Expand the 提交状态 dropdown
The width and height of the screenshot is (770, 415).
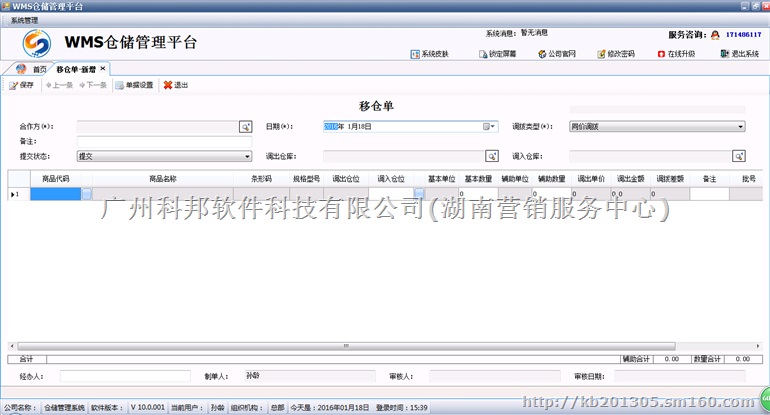(x=247, y=157)
